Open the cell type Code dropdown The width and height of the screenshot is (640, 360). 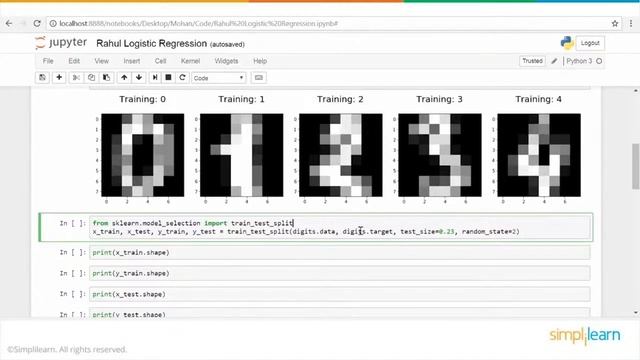tap(219, 78)
